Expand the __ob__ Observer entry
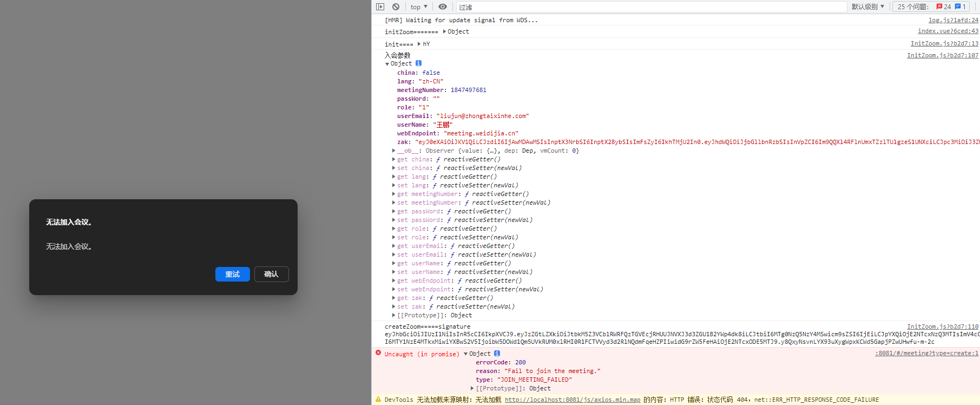The image size is (980, 405). (x=393, y=151)
